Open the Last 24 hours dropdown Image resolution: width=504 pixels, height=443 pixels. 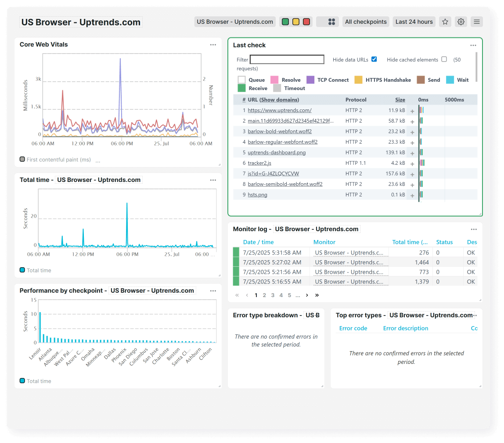414,22
